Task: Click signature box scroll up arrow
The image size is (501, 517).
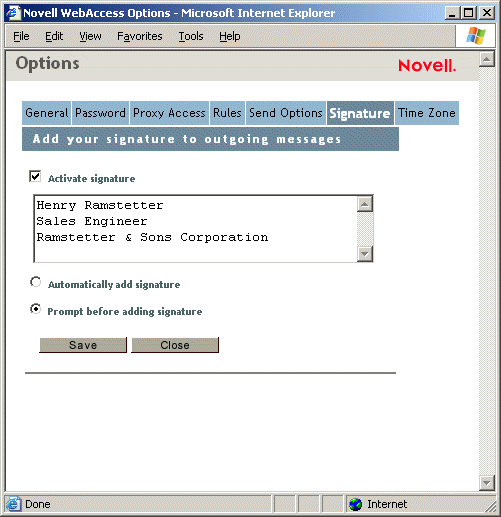Action: 365,204
